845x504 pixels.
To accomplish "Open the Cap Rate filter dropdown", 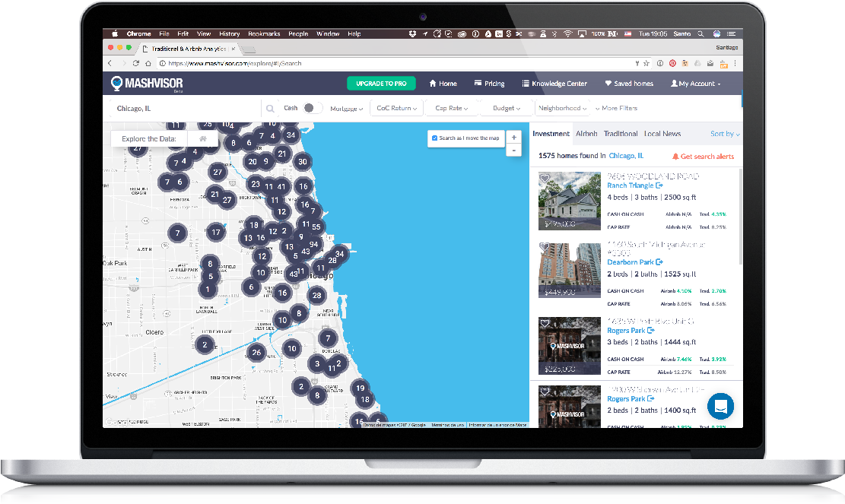I will [x=452, y=108].
